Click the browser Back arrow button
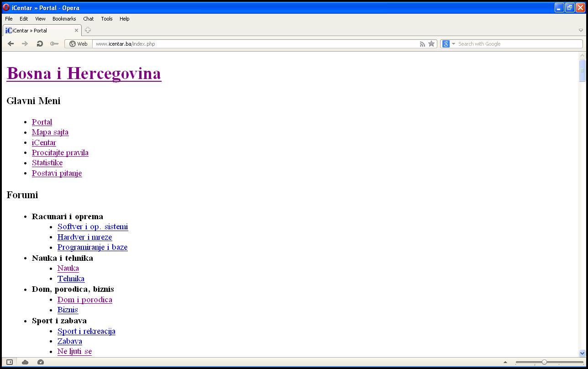This screenshot has height=369, width=588. 11,44
